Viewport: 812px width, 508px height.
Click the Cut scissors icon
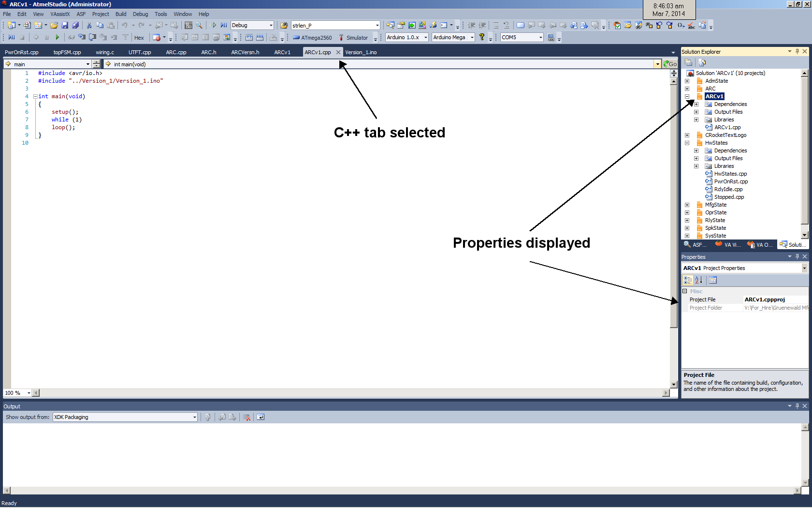[x=89, y=25]
